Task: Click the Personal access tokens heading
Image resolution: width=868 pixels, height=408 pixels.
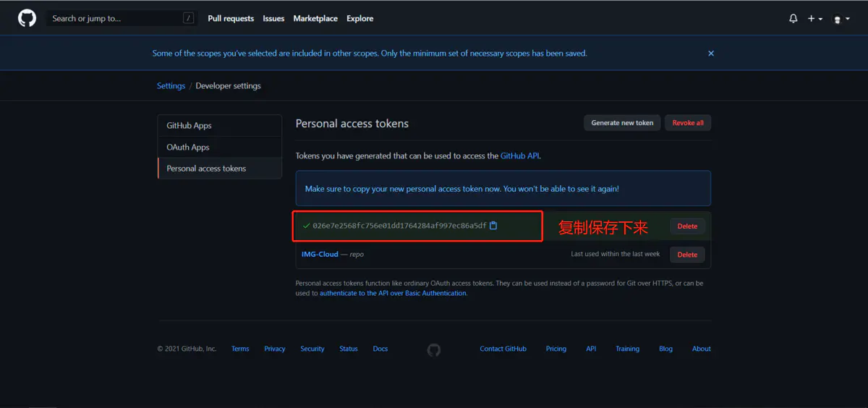Action: (x=352, y=124)
